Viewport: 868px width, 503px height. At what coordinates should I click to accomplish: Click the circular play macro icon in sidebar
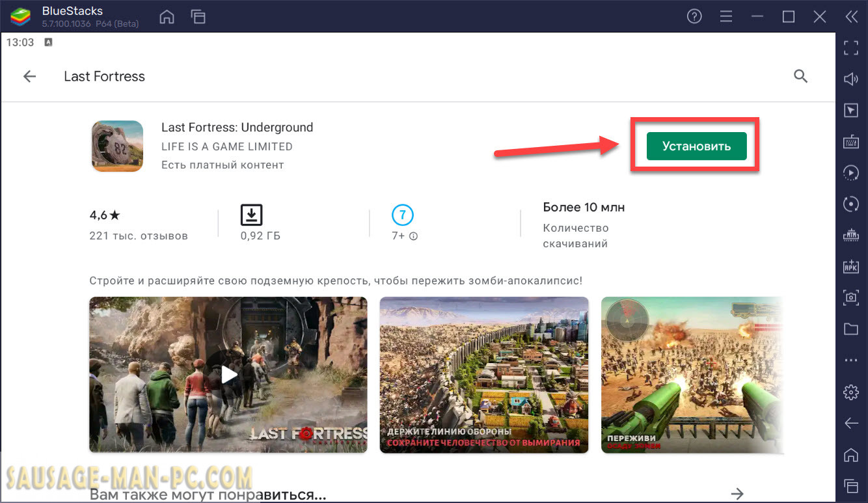[x=851, y=172]
